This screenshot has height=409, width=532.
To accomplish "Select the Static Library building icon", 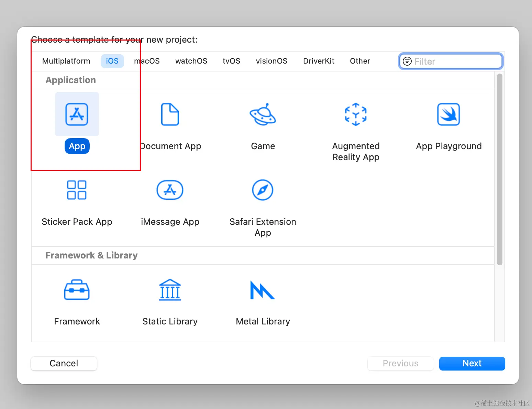I will coord(170,289).
